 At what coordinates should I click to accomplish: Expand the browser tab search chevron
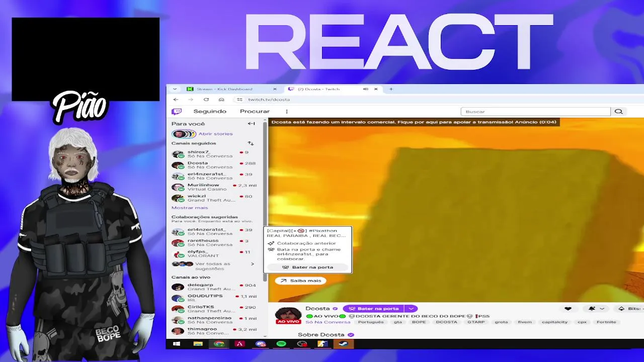pos(175,89)
